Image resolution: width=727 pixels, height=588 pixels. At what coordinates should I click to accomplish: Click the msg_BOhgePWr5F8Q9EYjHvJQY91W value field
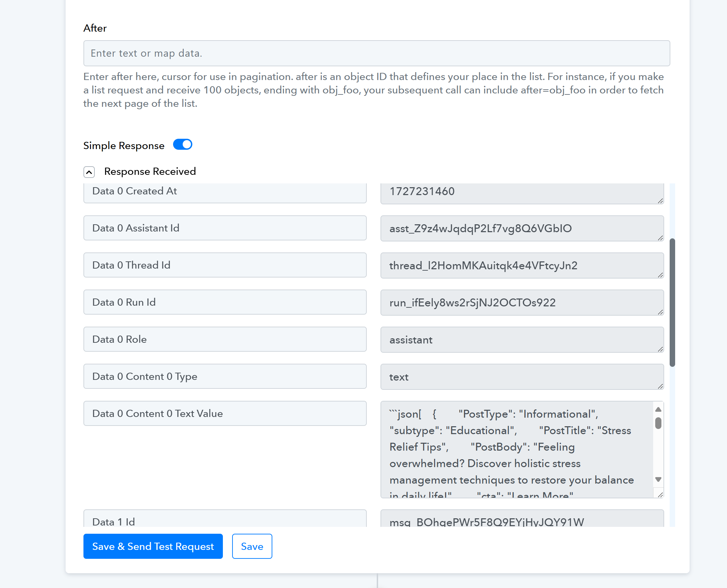(x=522, y=519)
